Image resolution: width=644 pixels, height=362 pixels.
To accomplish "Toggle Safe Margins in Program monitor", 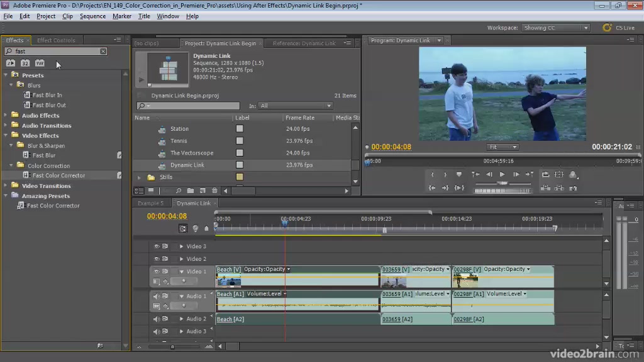I will point(559,175).
